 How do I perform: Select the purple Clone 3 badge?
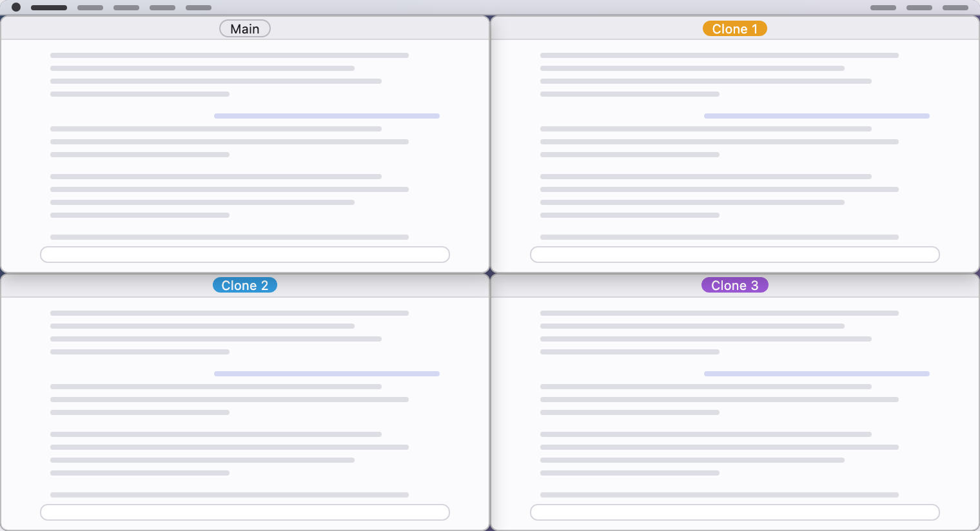(x=735, y=285)
